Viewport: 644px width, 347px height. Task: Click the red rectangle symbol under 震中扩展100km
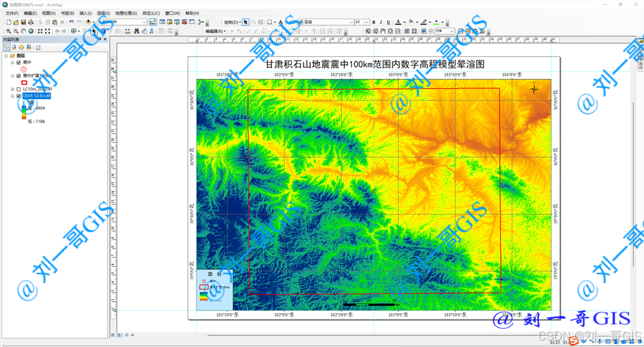[24, 83]
